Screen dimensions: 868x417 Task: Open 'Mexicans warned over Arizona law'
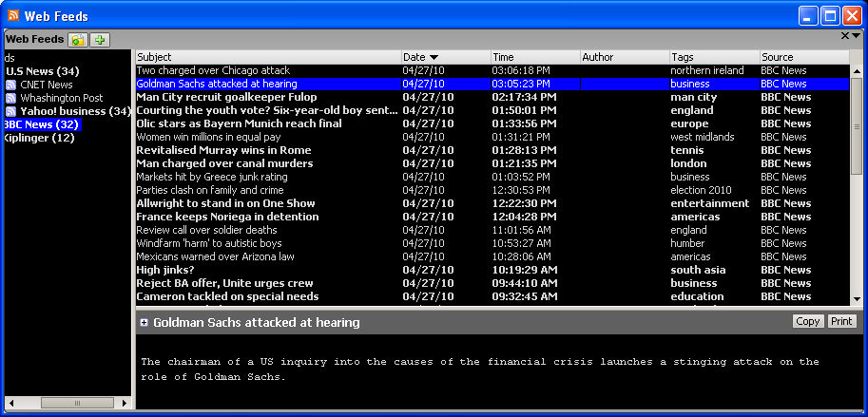tap(216, 256)
